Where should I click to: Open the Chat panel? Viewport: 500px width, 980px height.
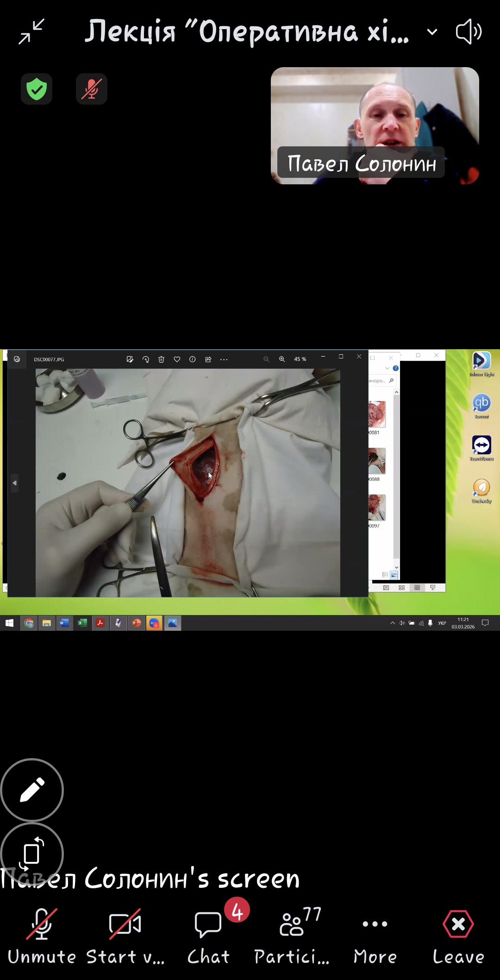208,936
